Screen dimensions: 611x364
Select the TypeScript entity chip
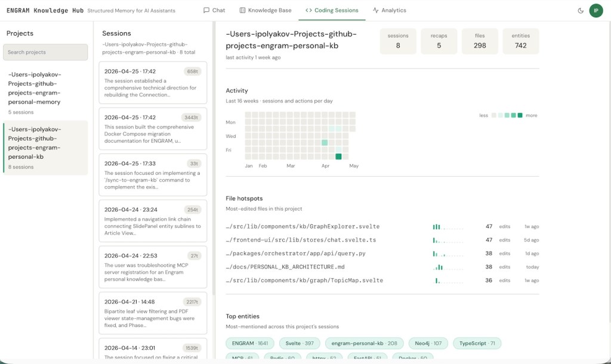pyautogui.click(x=477, y=343)
